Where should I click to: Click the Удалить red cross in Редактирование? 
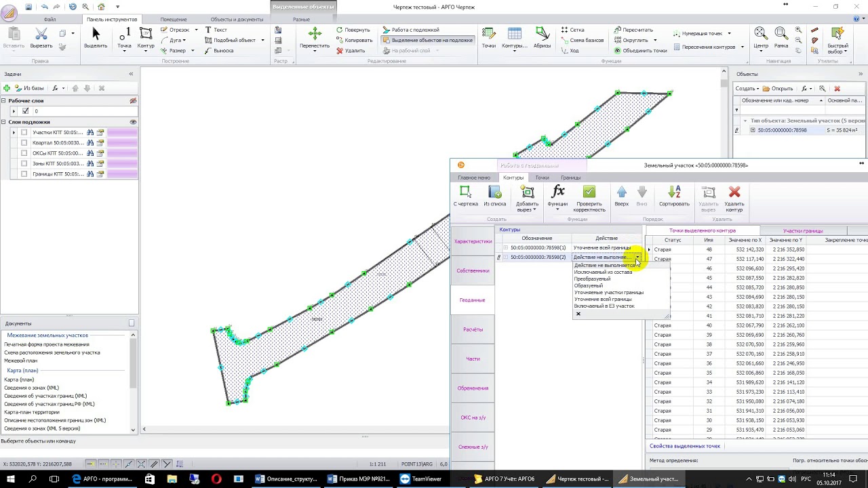tap(351, 51)
